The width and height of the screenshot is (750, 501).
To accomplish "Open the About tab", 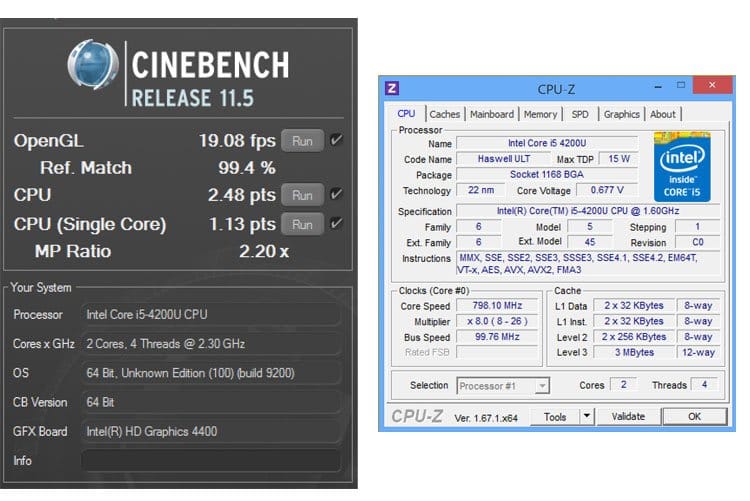I will 663,114.
